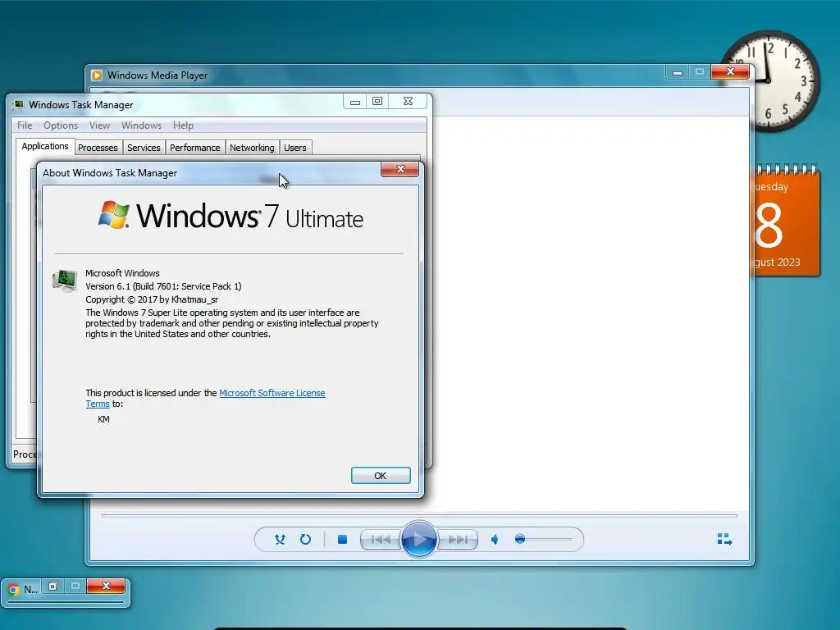Open the Windows menu in Task Manager
The image size is (840, 630).
(x=141, y=126)
